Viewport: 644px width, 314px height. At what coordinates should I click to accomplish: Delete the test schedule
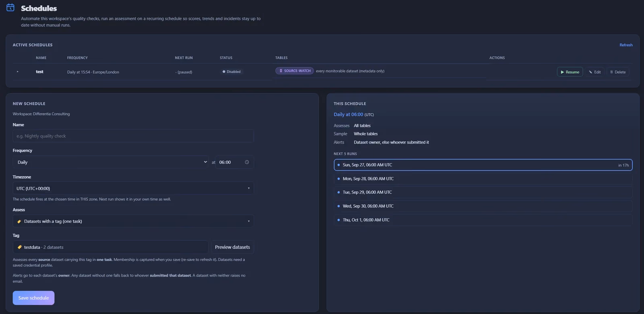(618, 72)
